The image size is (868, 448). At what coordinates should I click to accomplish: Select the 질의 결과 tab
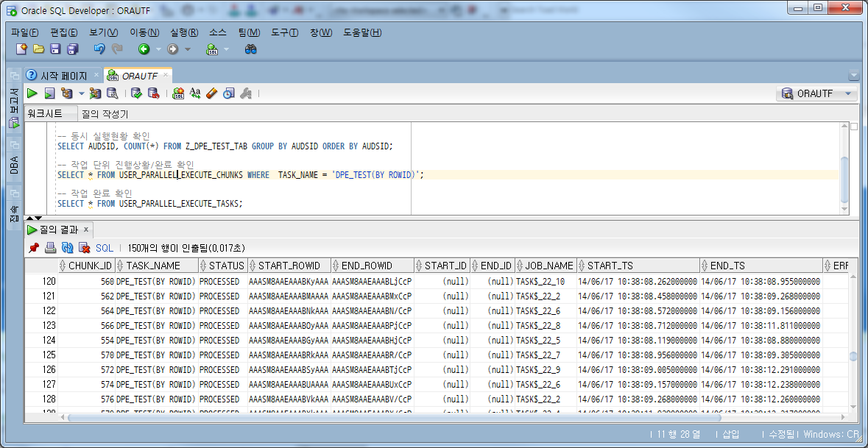[x=59, y=230]
